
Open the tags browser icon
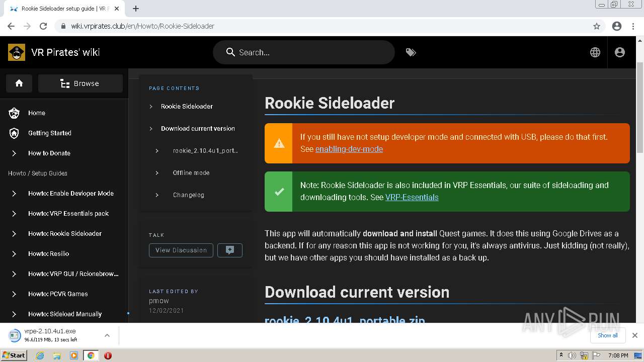(411, 52)
